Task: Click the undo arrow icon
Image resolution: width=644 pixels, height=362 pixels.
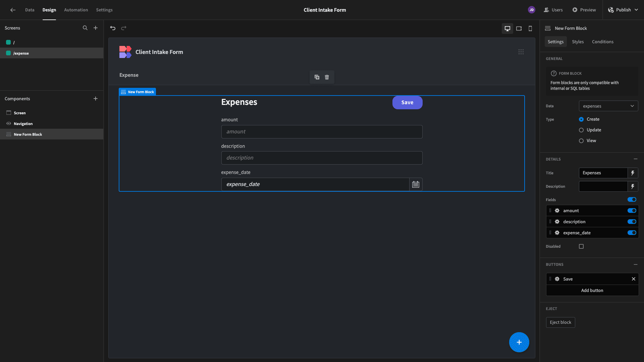Action: pos(113,28)
